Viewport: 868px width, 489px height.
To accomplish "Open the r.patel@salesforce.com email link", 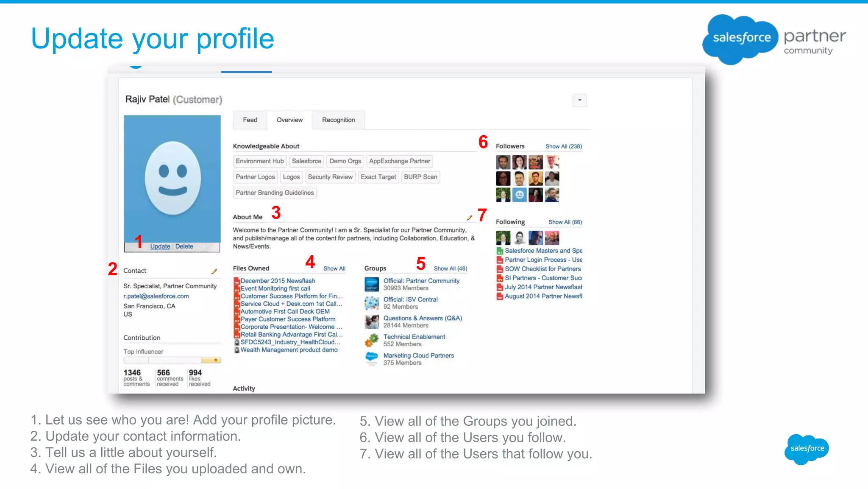I will pos(156,296).
